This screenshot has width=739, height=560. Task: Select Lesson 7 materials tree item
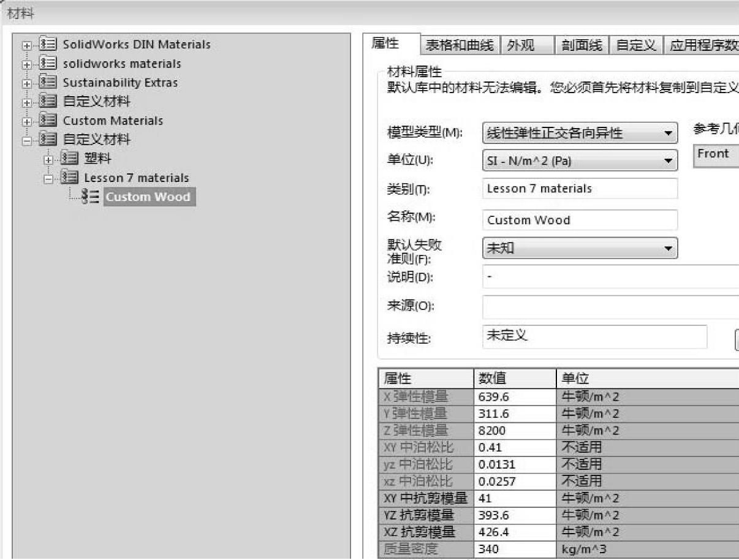(x=137, y=178)
